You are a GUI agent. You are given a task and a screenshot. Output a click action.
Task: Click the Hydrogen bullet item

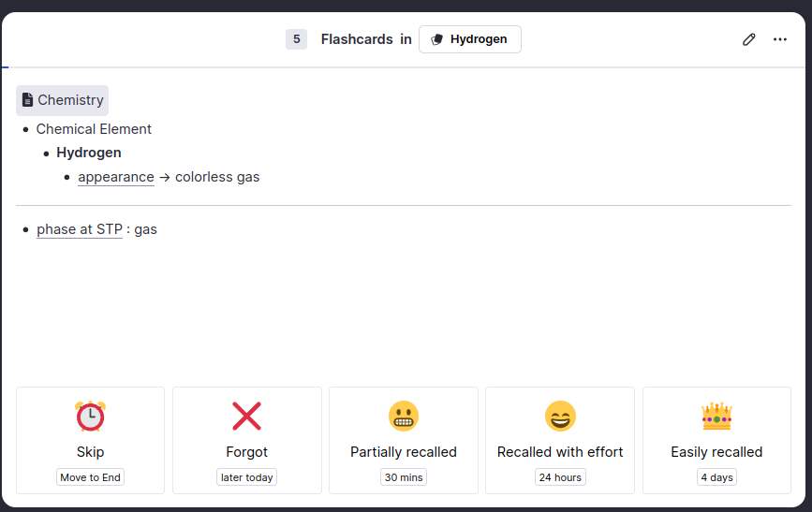89,153
